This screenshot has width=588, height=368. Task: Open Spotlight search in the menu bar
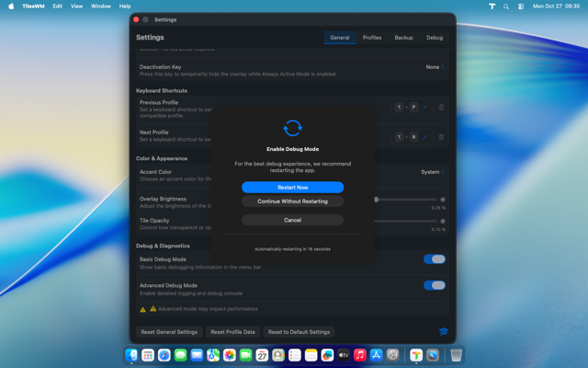pos(506,6)
